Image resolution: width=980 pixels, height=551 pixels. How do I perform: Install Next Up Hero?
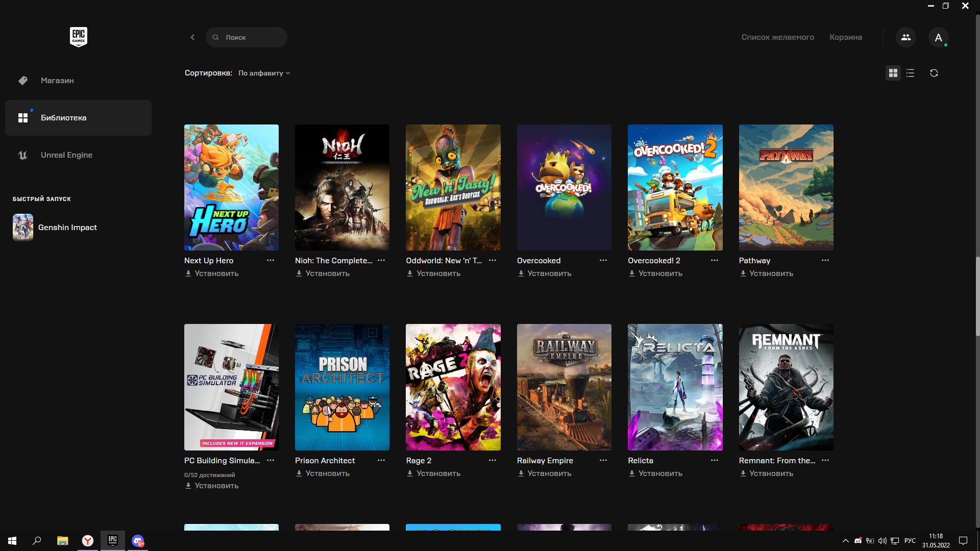(x=212, y=273)
